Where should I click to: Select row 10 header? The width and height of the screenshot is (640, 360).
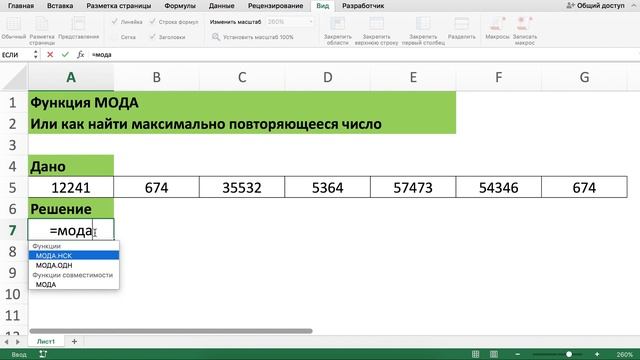(13, 294)
